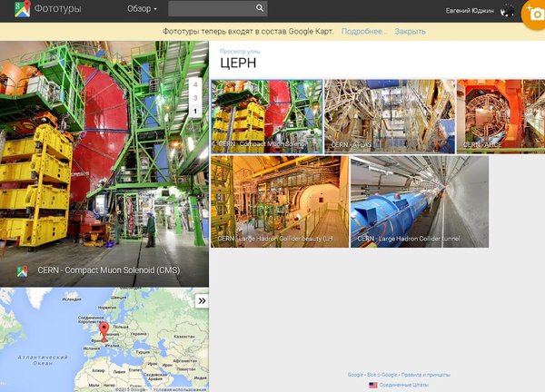
Task: Click the red map pin marker
Action: pos(104,331)
